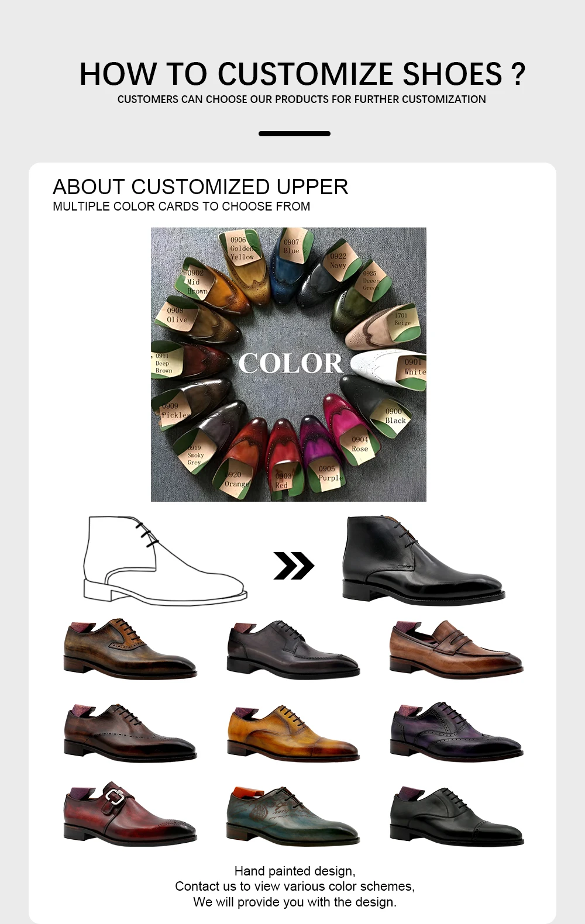The height and width of the screenshot is (924, 585).
Task: Select the 0907 Blue color card
Action: [291, 246]
